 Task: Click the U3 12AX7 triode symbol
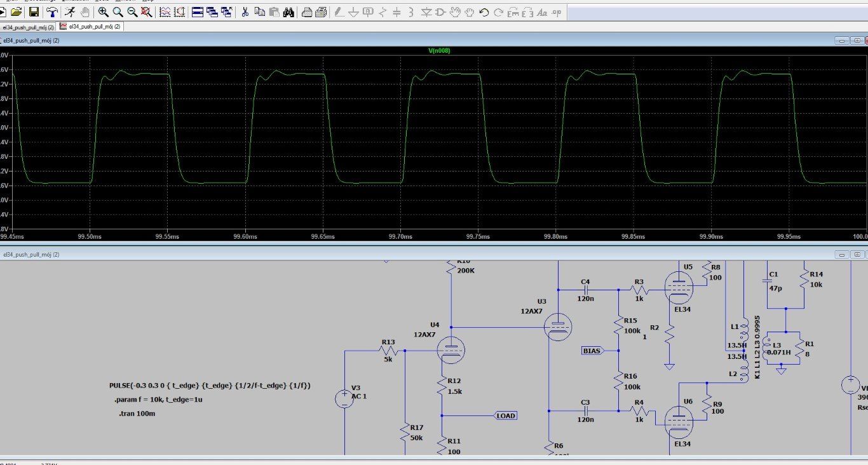557,327
